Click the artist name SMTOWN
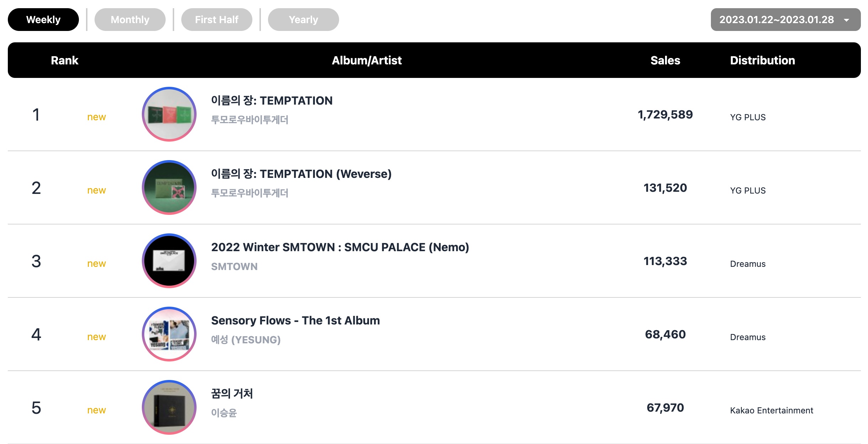Viewport: 868px width, 444px height. (x=234, y=266)
